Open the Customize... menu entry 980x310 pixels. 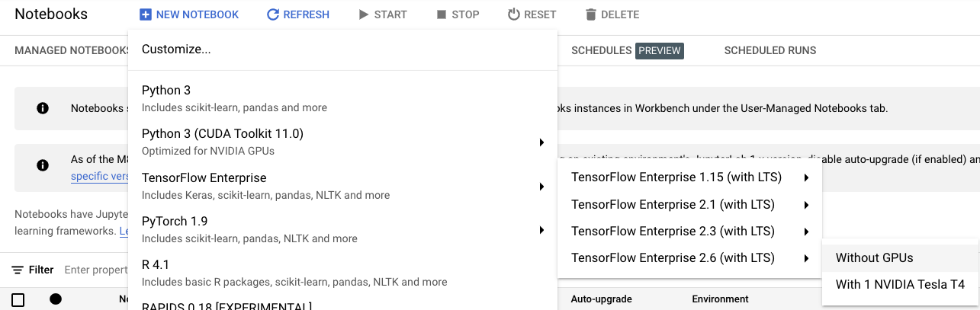pos(176,50)
